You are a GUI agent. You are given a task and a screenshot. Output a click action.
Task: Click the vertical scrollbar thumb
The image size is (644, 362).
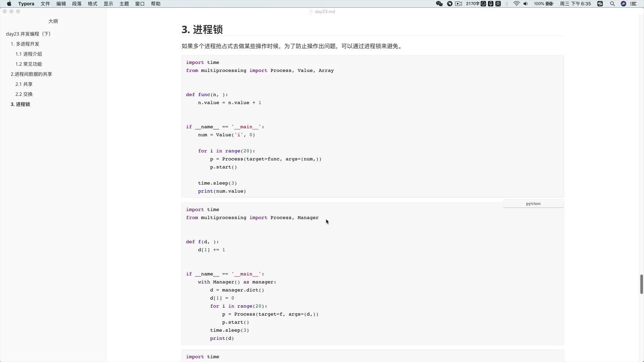tap(641, 284)
